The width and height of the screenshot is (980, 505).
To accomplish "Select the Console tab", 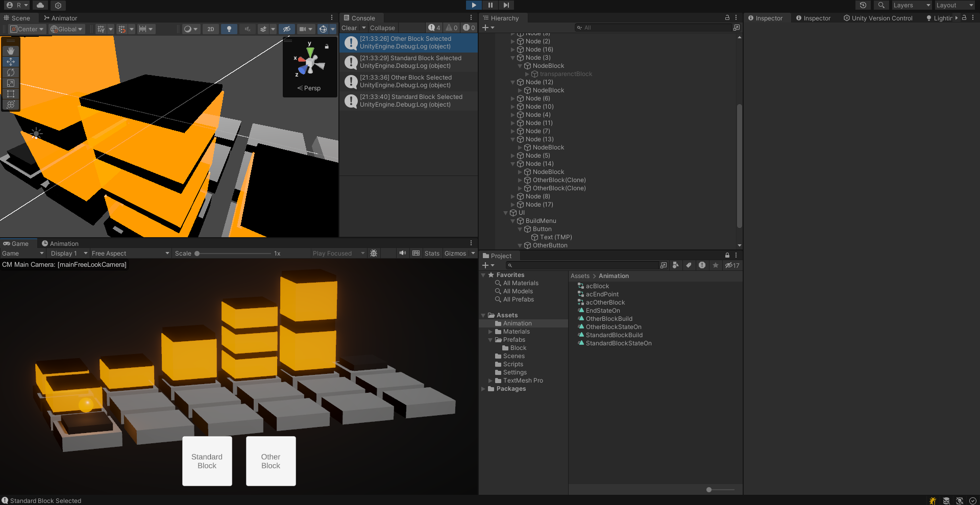I will coord(359,18).
